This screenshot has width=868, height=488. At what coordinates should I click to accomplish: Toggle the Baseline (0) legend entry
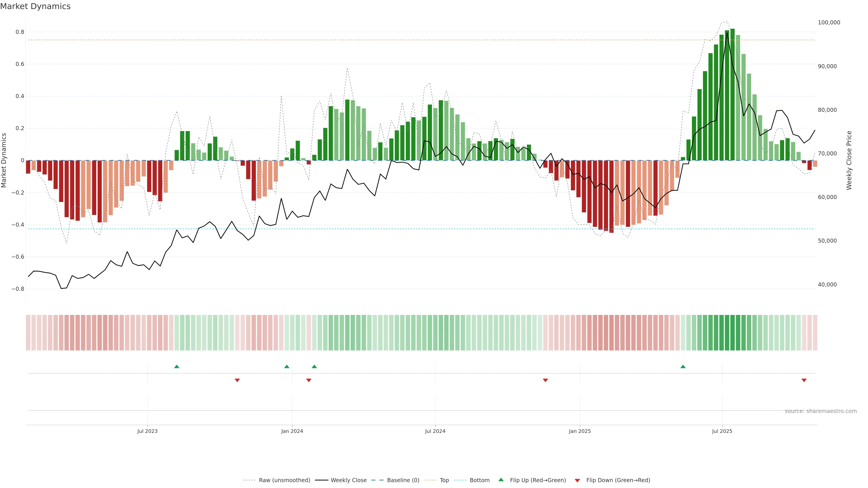[403, 480]
